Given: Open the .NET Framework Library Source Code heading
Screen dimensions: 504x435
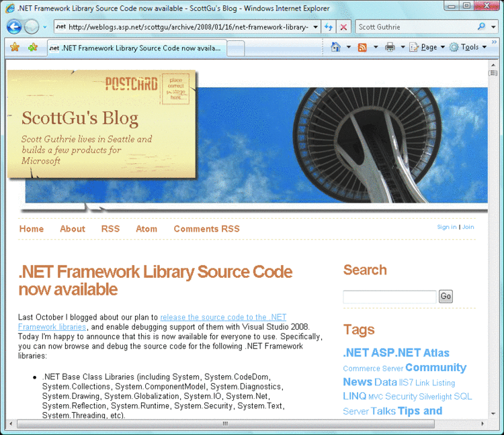Looking at the screenshot, I should point(155,281).
